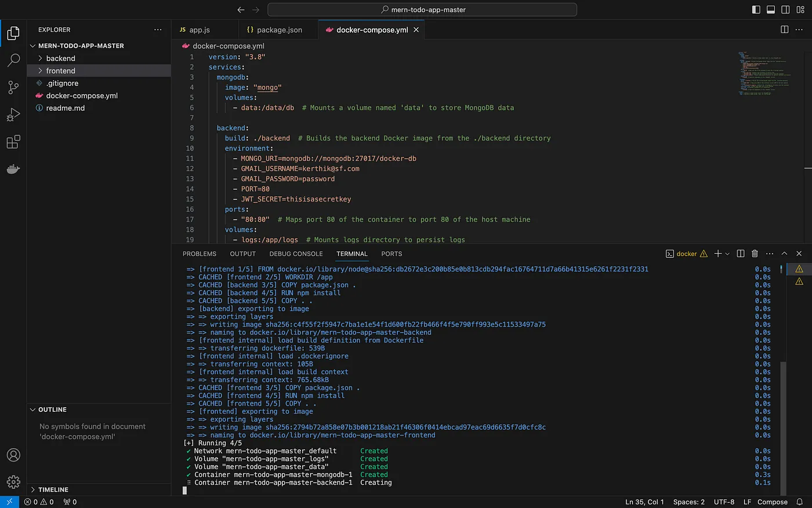Switch to the Output panel tab
Image resolution: width=812 pixels, height=508 pixels.
[x=243, y=254]
